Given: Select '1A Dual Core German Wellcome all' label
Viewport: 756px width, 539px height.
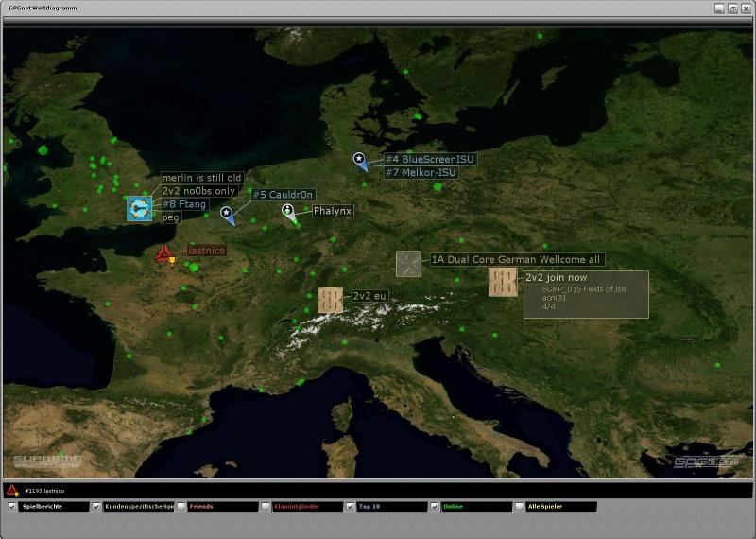Looking at the screenshot, I should tap(517, 260).
